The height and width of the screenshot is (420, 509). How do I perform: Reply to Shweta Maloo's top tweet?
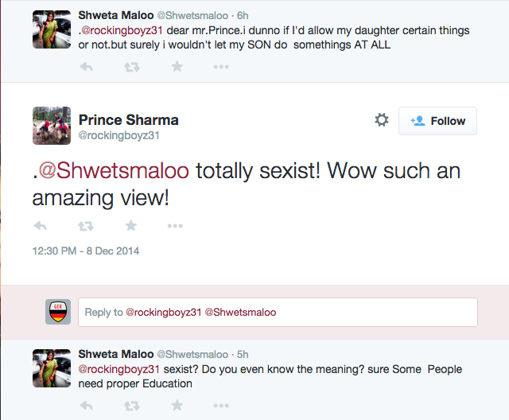click(86, 67)
